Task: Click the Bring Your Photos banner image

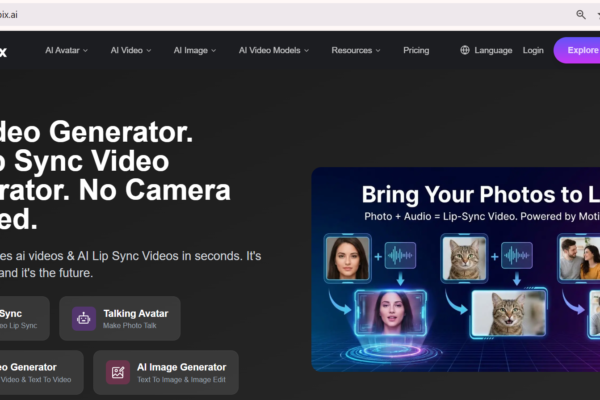Action: click(456, 269)
